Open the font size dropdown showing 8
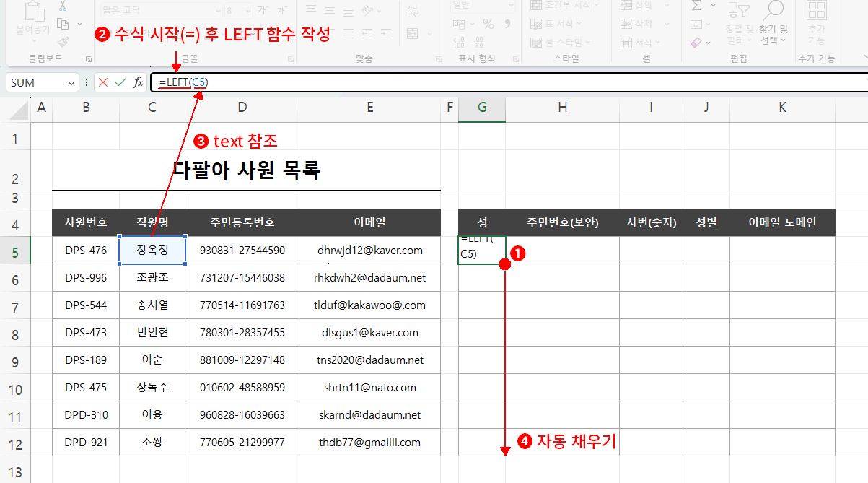The image size is (868, 483). click(247, 11)
